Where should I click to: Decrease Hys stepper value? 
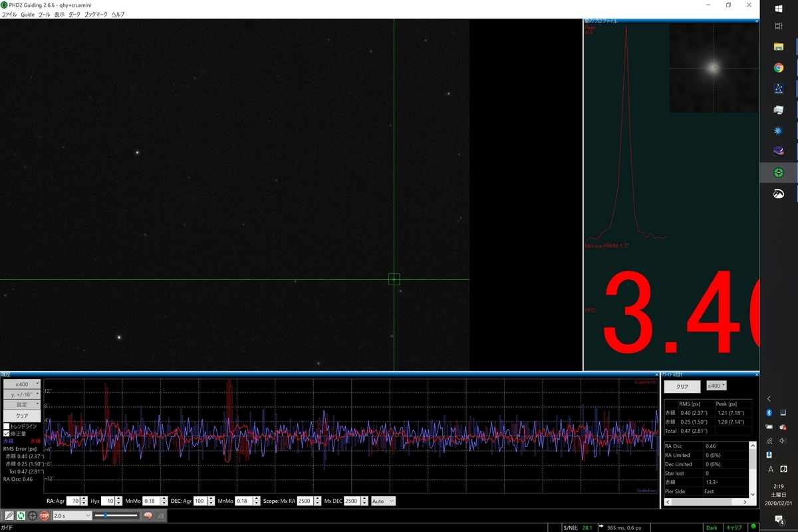point(118,503)
